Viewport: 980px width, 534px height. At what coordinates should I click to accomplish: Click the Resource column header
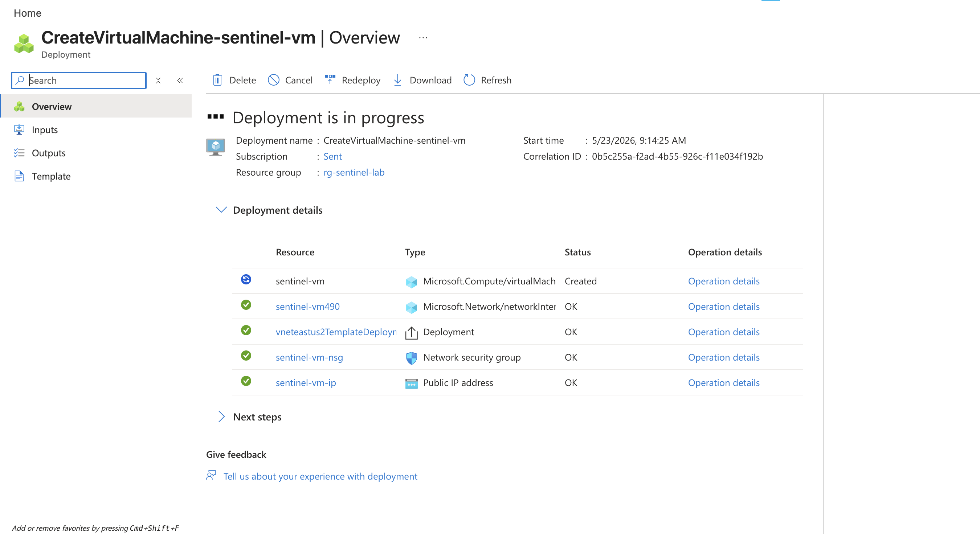coord(295,252)
